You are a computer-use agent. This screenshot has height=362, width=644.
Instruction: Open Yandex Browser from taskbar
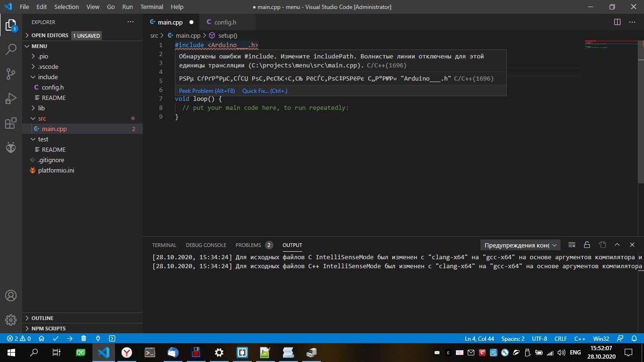point(126,353)
